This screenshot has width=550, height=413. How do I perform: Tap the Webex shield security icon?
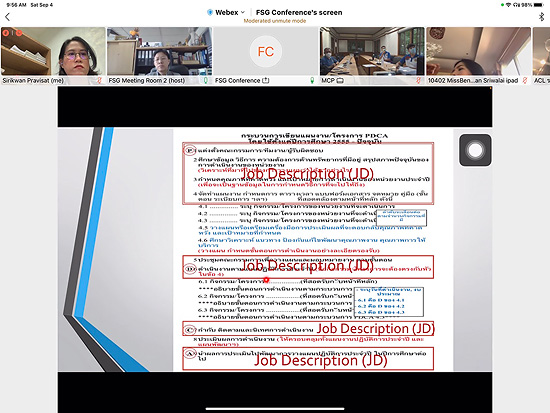pyautogui.click(x=210, y=12)
